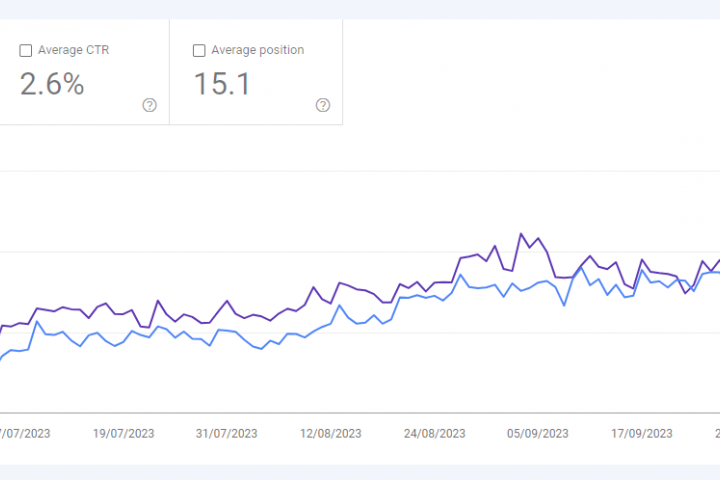Click the 31/07/2023 date axis label
The width and height of the screenshot is (720, 480).
226,433
